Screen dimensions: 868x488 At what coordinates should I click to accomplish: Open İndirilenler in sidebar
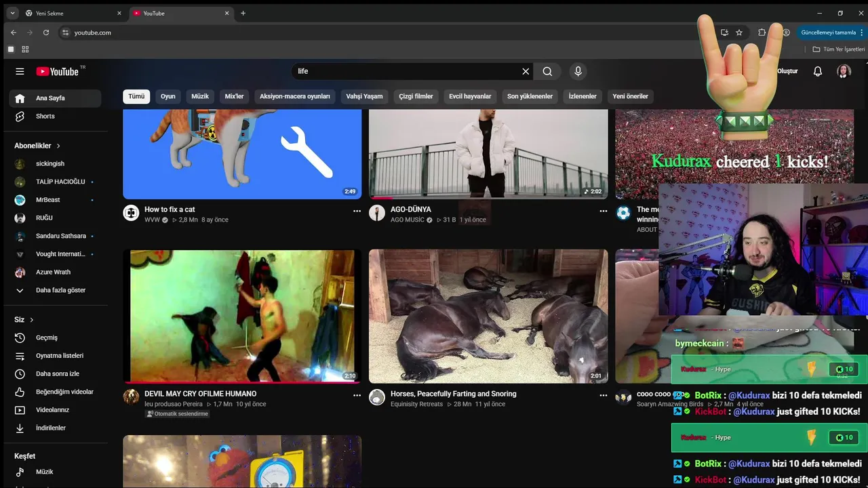tap(56, 428)
